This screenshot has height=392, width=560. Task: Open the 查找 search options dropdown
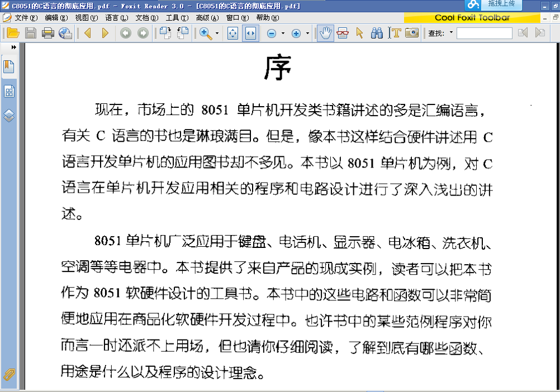451,34
